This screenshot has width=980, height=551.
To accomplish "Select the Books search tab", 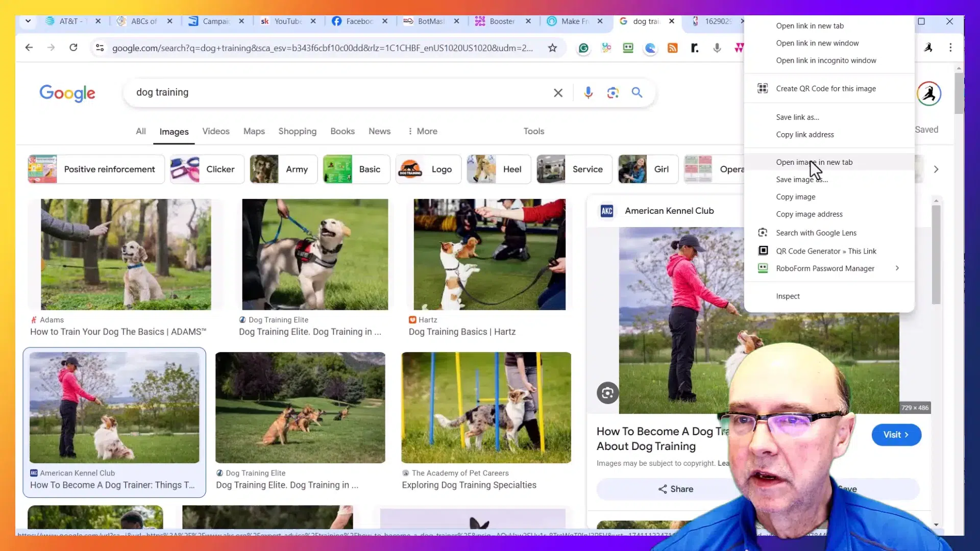I will pos(342,131).
